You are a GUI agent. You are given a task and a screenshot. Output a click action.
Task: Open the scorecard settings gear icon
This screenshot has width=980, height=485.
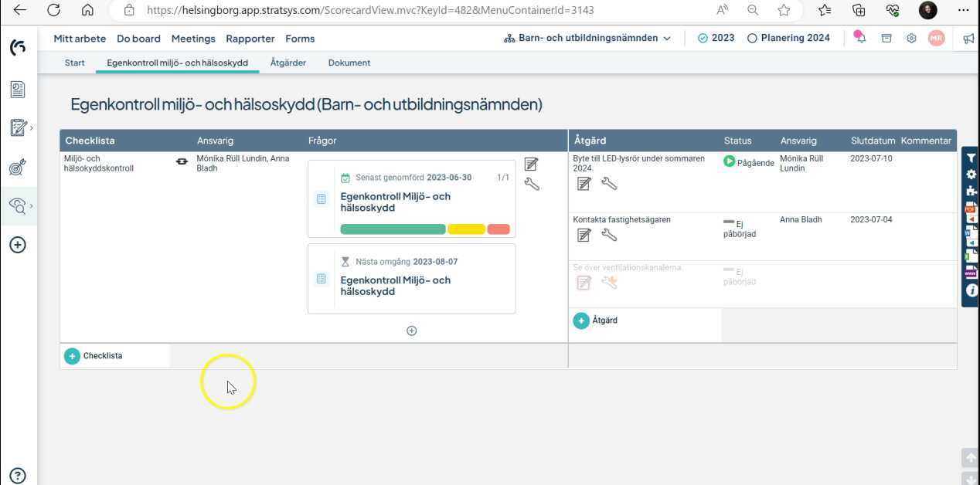[970, 175]
